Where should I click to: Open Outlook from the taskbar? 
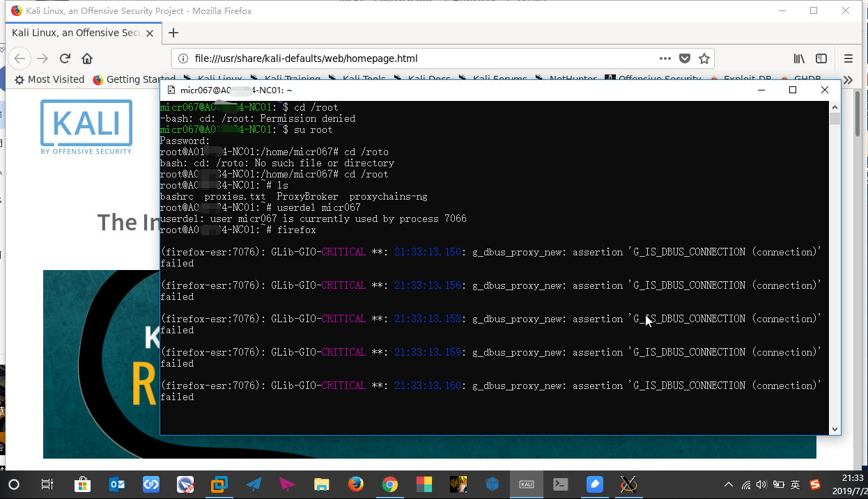click(x=117, y=484)
